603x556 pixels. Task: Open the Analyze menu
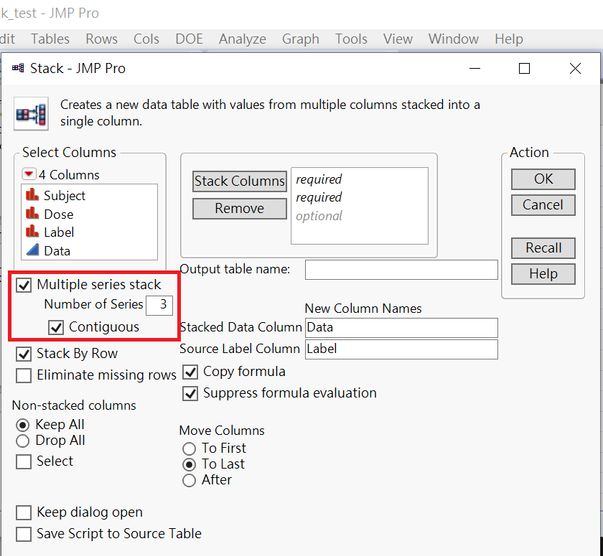click(x=242, y=39)
